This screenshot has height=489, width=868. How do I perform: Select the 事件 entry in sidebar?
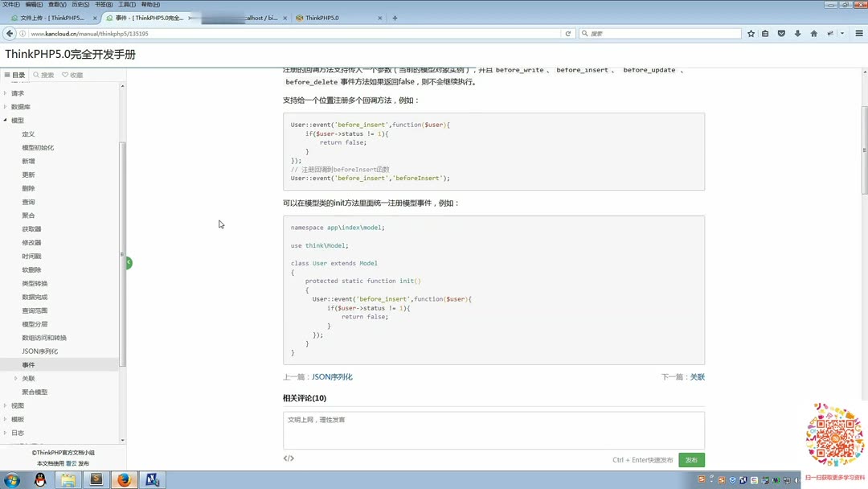(29, 364)
